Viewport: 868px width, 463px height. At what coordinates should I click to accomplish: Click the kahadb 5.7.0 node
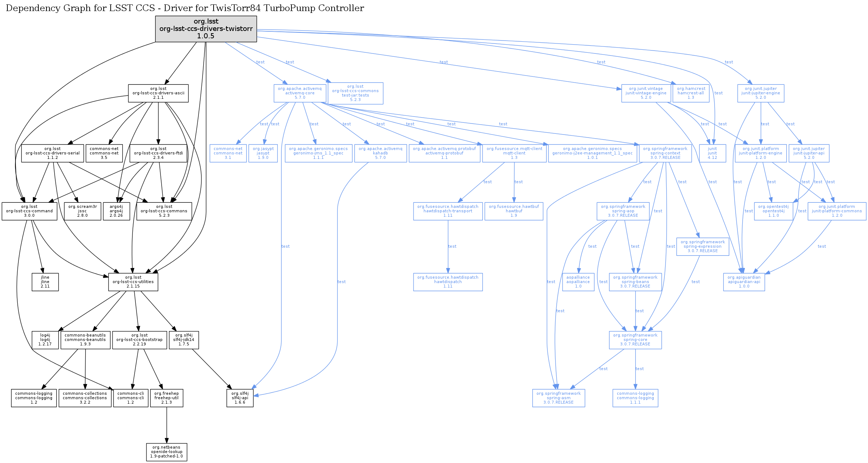pyautogui.click(x=380, y=153)
